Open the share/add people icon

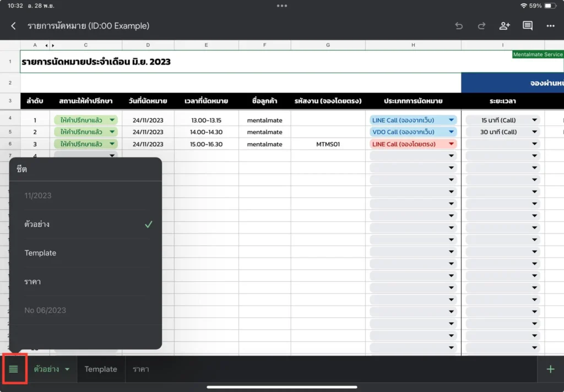click(505, 26)
